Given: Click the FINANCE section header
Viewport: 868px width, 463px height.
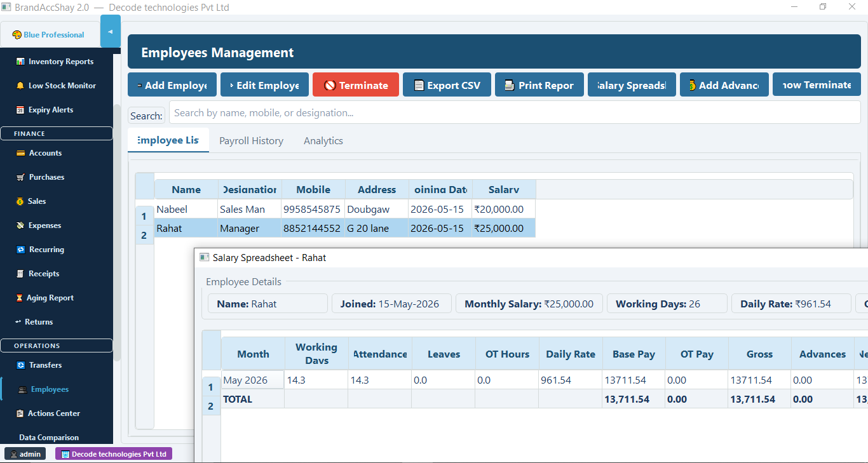Looking at the screenshot, I should pyautogui.click(x=57, y=133).
